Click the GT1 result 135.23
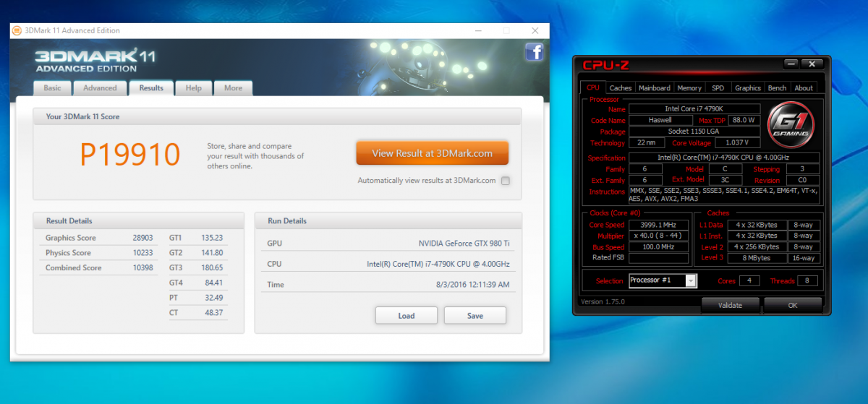The width and height of the screenshot is (868, 404). pyautogui.click(x=211, y=238)
